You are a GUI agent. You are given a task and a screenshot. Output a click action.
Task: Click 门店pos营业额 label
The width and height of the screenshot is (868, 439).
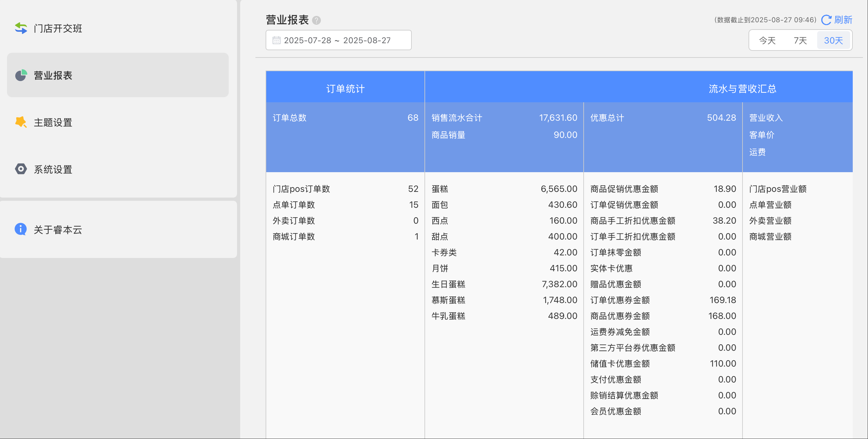click(778, 189)
